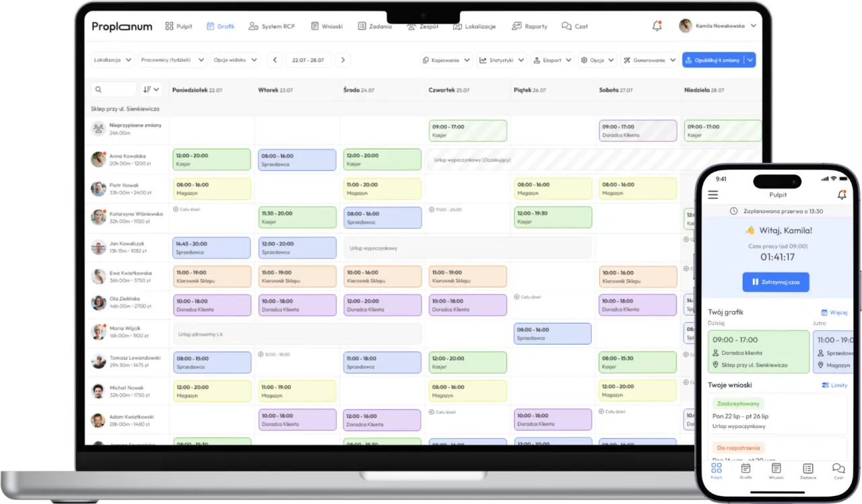Open Raporty from the top navigation

coord(529,26)
